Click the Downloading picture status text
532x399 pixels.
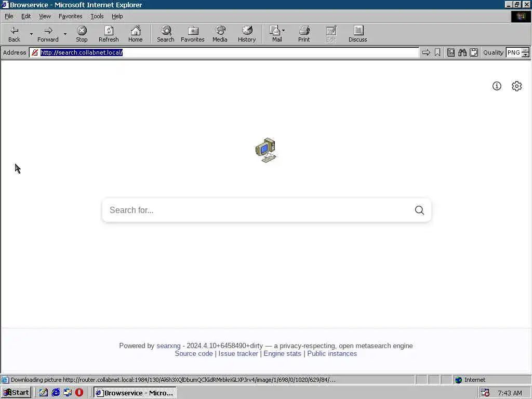tap(173, 380)
